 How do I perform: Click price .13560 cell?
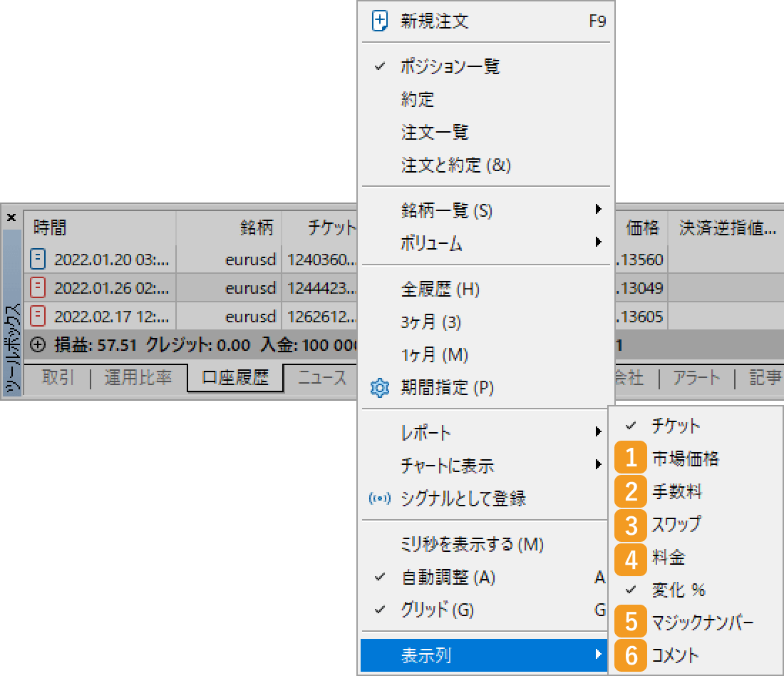tap(641, 259)
